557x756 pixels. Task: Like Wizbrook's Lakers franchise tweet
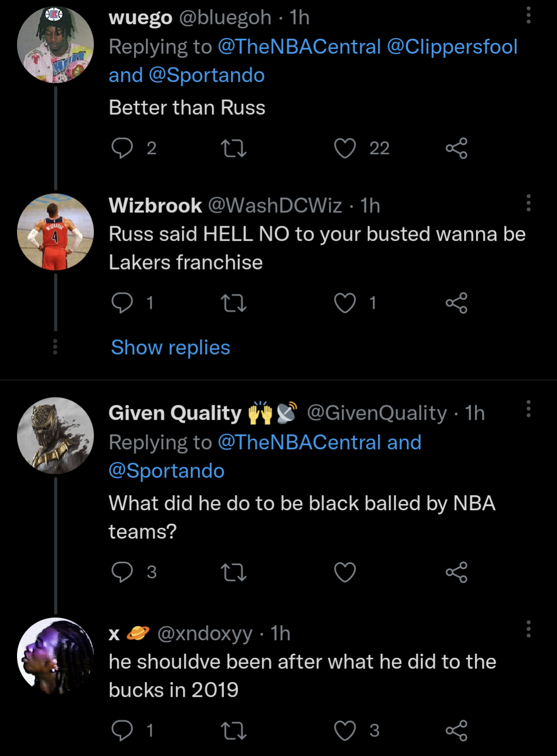tap(345, 303)
